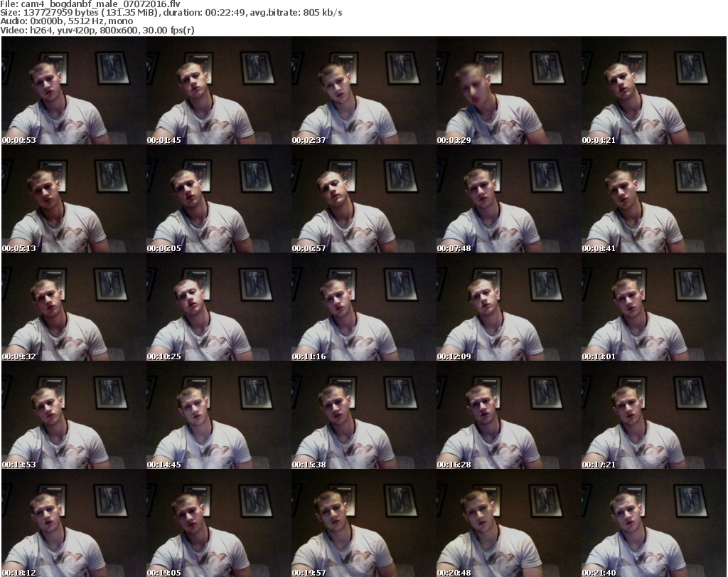Viewport: 728px width, 577px height.
Task: Choose the 00:13:01 preview frame
Action: click(x=654, y=307)
